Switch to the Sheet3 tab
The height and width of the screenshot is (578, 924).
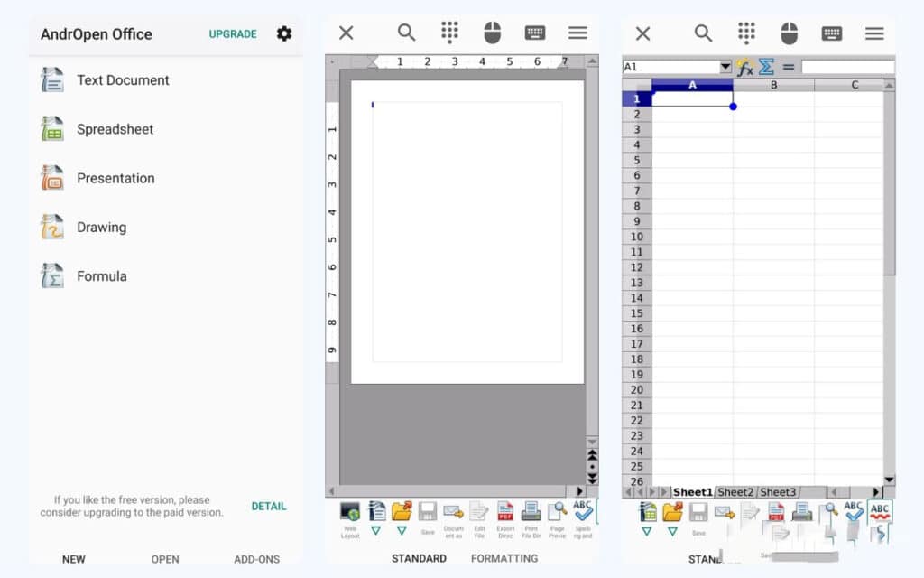click(x=778, y=492)
